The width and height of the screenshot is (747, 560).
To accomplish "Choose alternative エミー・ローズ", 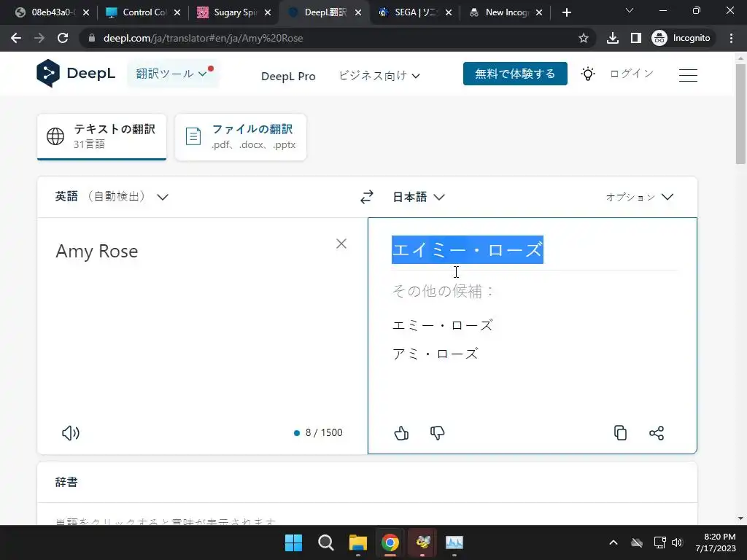I will [x=442, y=325].
